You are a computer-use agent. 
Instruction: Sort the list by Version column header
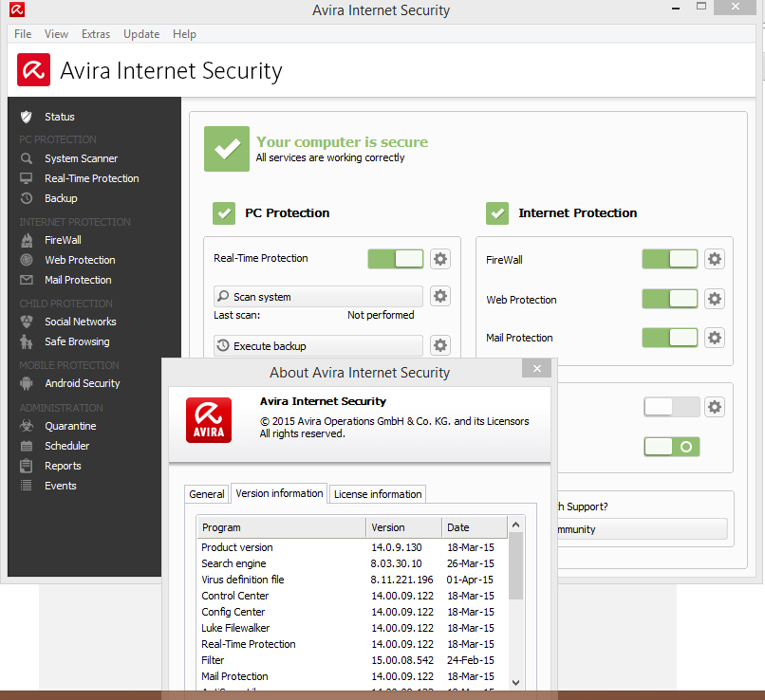(403, 527)
